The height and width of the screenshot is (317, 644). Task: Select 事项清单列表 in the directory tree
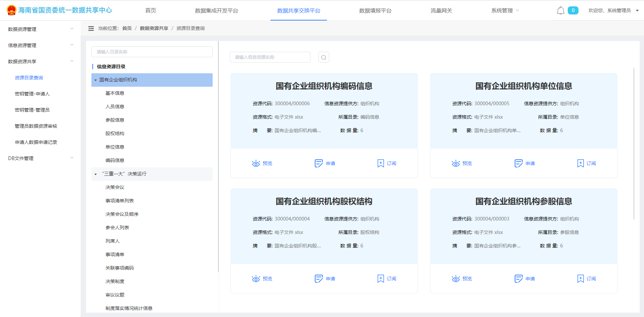coord(120,201)
